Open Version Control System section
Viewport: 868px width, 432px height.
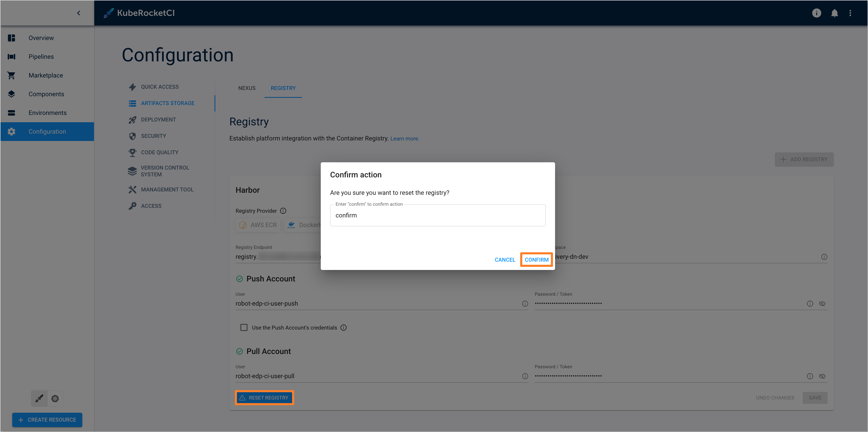coord(165,171)
